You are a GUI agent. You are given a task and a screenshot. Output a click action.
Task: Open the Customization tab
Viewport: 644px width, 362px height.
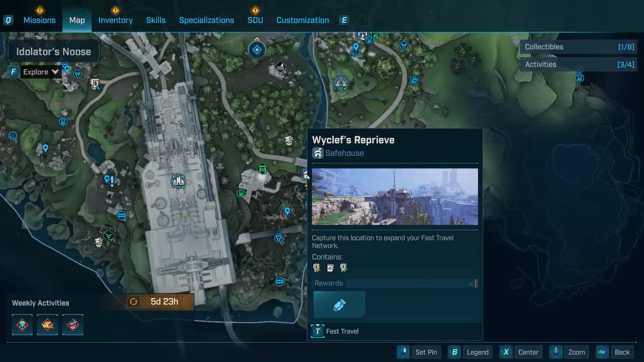[303, 20]
